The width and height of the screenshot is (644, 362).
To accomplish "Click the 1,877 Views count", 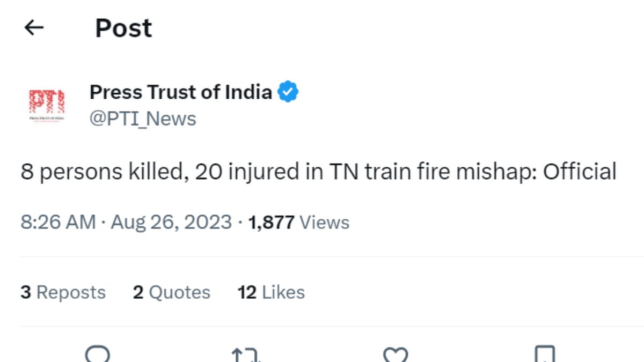I will click(x=299, y=222).
